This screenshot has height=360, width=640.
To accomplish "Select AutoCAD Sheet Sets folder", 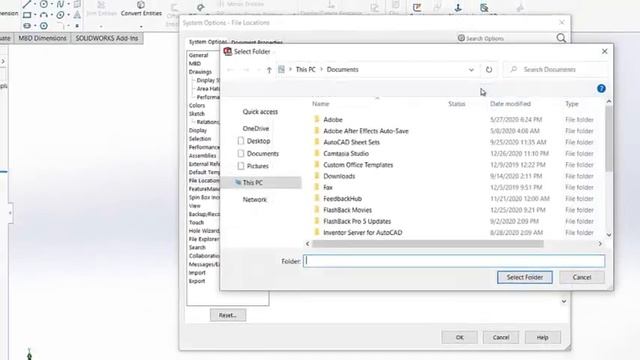I will [351, 142].
